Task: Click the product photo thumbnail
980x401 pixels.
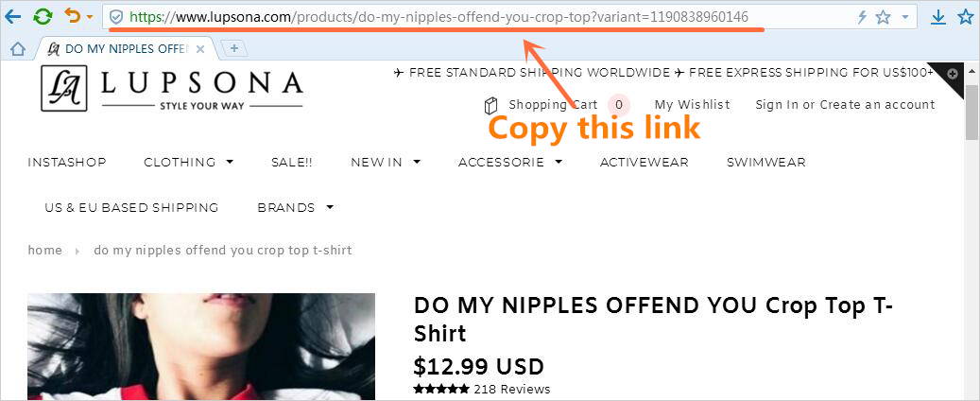Action: click(x=201, y=346)
